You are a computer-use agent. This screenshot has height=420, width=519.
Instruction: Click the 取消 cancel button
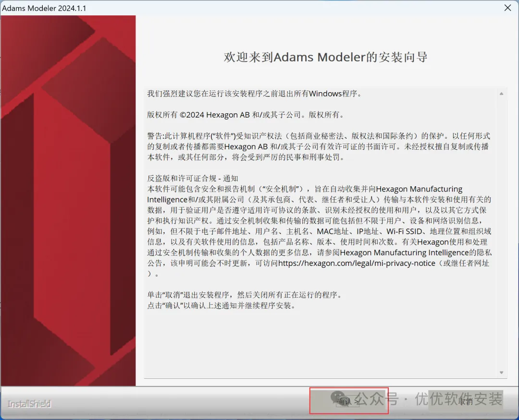tap(465, 402)
